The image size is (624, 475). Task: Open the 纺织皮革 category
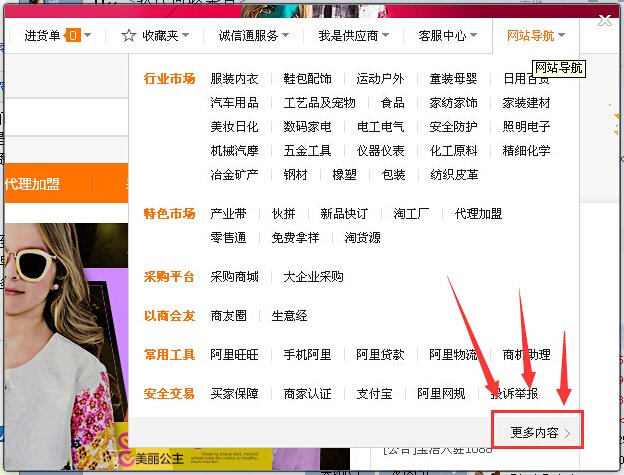click(454, 174)
